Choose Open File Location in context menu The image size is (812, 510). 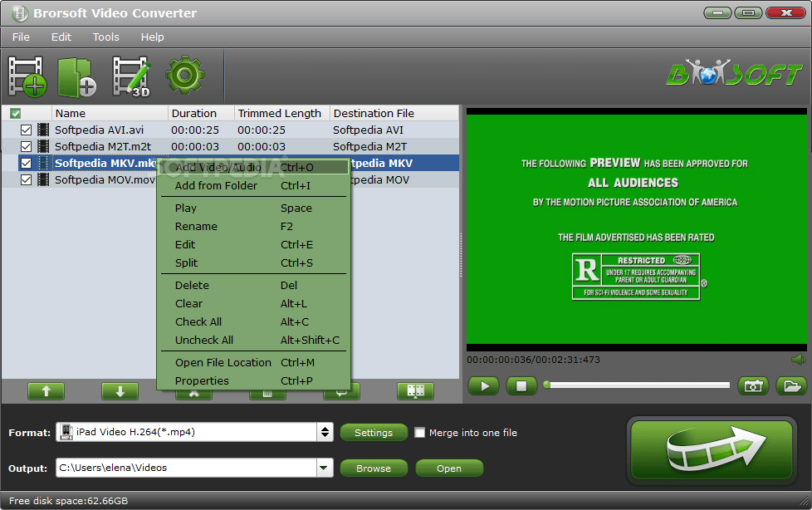[253, 362]
